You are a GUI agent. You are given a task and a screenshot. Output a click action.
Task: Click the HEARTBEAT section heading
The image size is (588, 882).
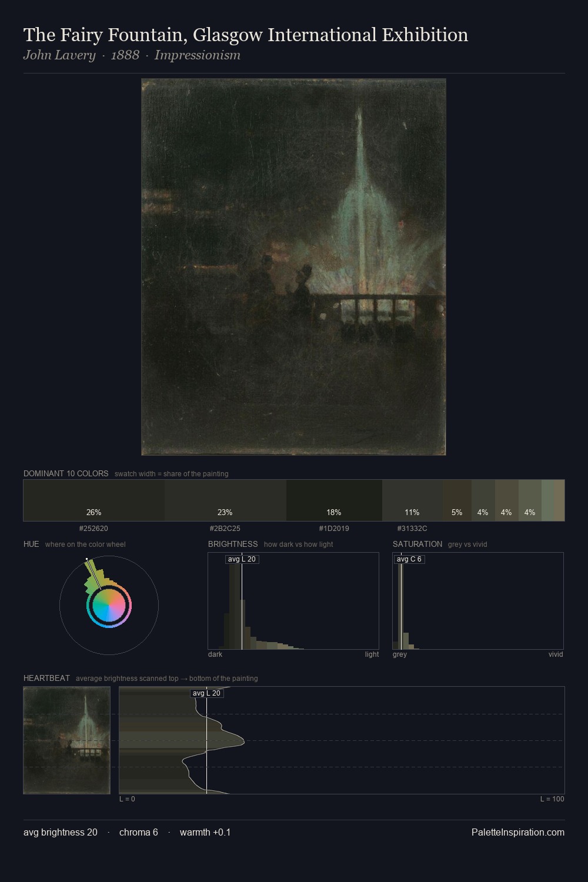click(x=46, y=678)
